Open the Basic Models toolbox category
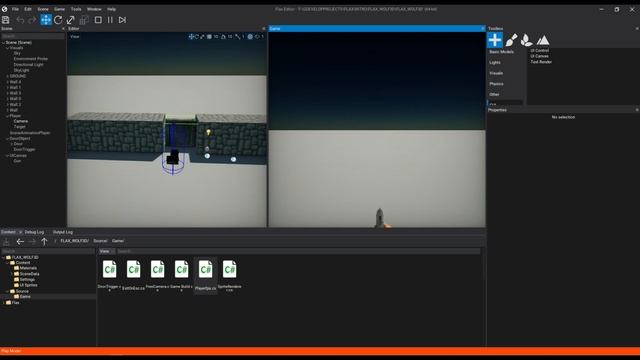The height and width of the screenshot is (360, 640). point(501,52)
